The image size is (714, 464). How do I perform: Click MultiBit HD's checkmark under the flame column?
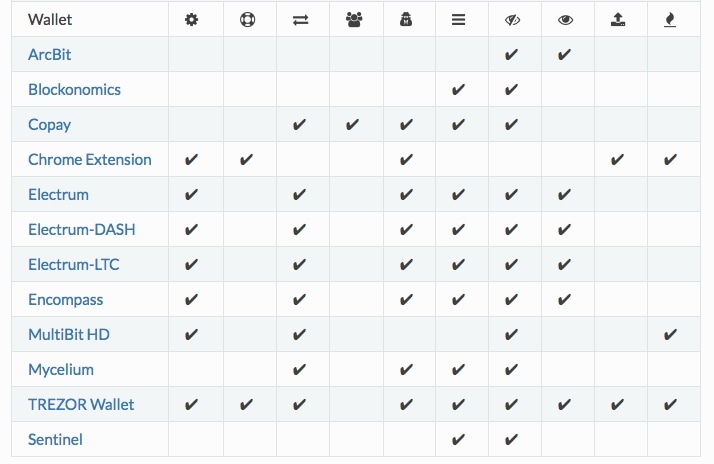pyautogui.click(x=670, y=335)
